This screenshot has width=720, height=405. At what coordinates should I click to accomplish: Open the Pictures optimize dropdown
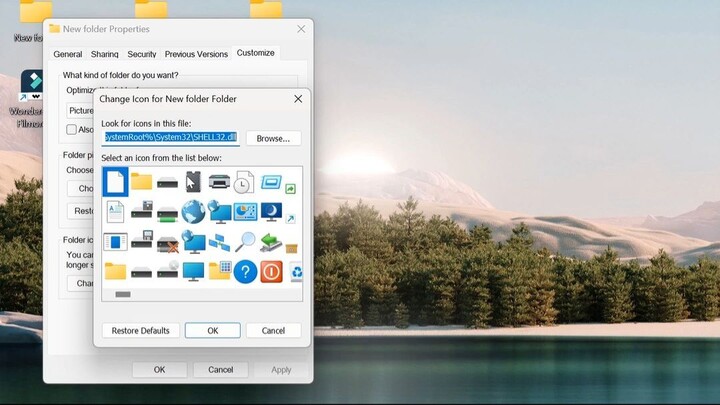[80, 111]
